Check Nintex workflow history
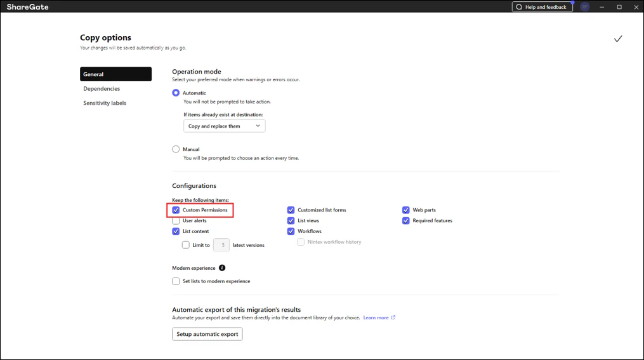 pos(301,242)
